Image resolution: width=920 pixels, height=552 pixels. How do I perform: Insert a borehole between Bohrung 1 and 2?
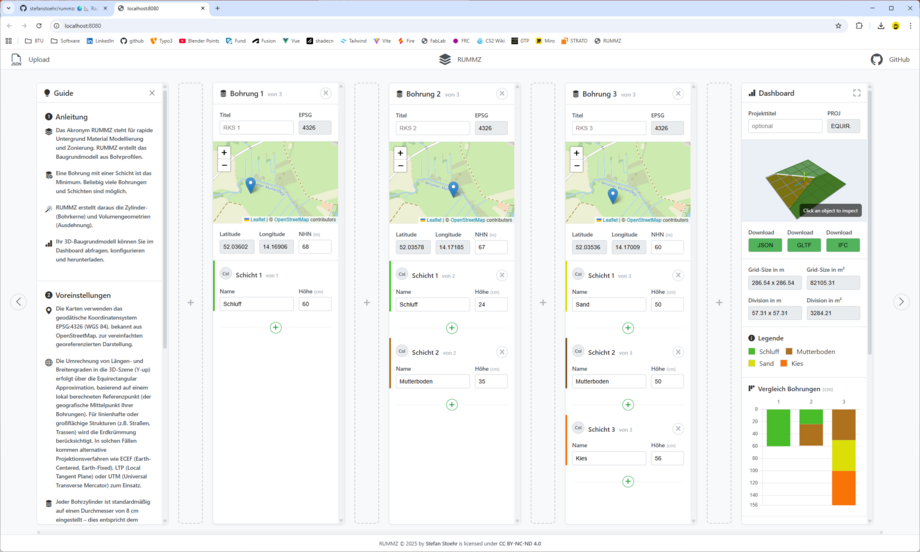[x=367, y=302]
